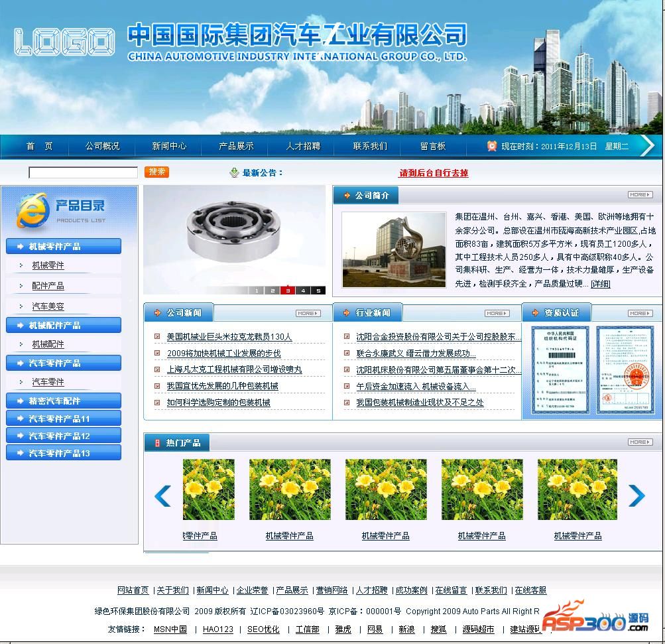This screenshot has width=665, height=644.
Task: Open 留言板 in the navigation bar
Action: [432, 146]
